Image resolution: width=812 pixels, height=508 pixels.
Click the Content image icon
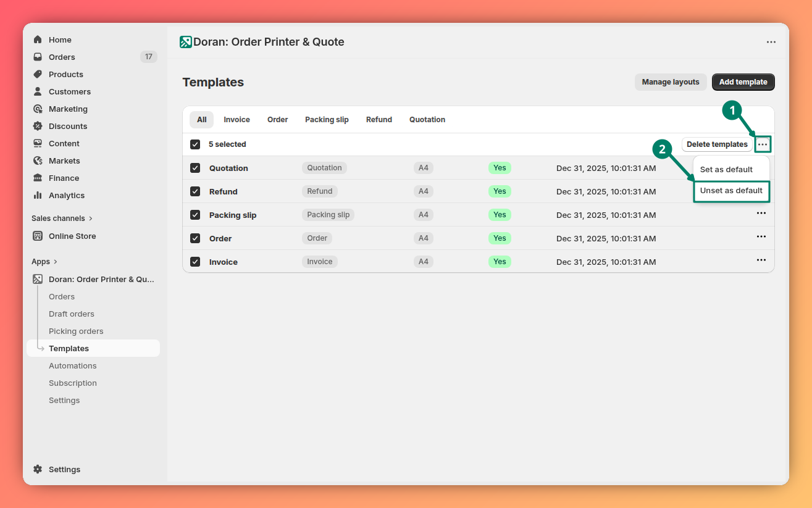[38, 143]
